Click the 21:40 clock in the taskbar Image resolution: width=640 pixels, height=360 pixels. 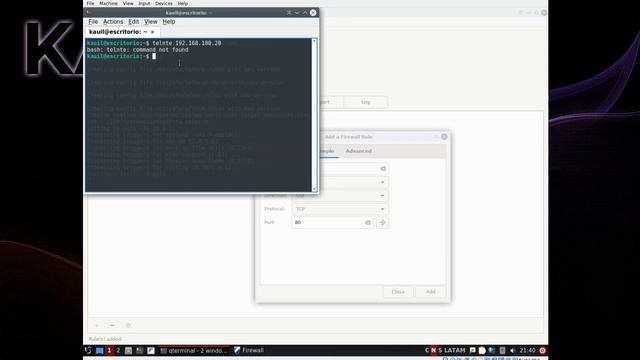coord(527,350)
